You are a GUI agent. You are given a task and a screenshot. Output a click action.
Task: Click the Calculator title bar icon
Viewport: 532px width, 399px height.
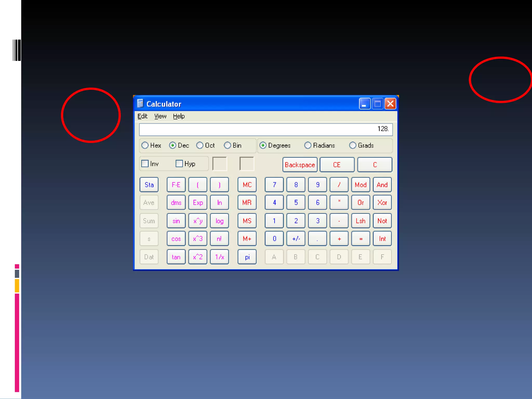[140, 104]
